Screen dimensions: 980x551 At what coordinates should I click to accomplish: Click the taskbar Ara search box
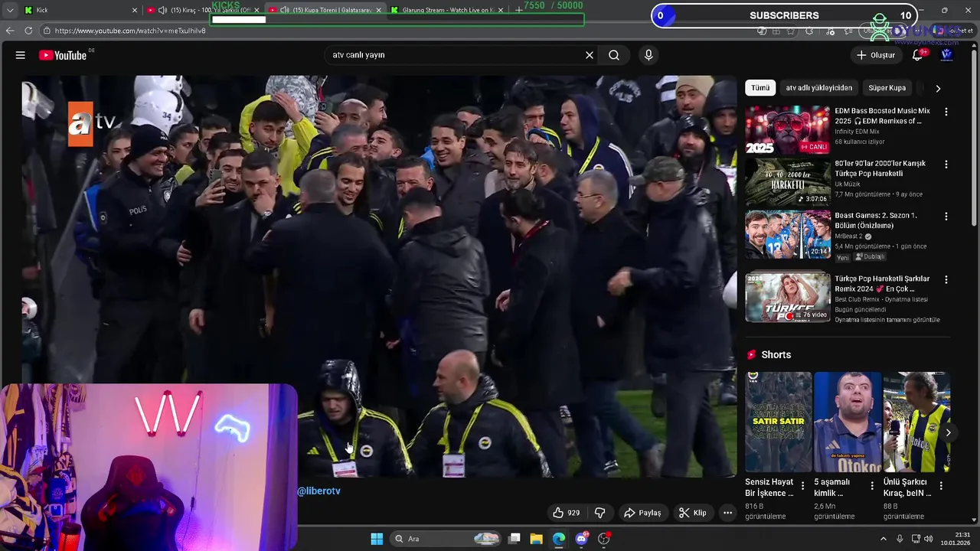(x=446, y=539)
